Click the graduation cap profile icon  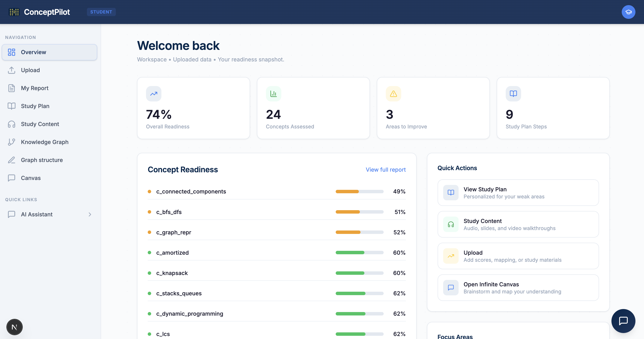pos(628,12)
